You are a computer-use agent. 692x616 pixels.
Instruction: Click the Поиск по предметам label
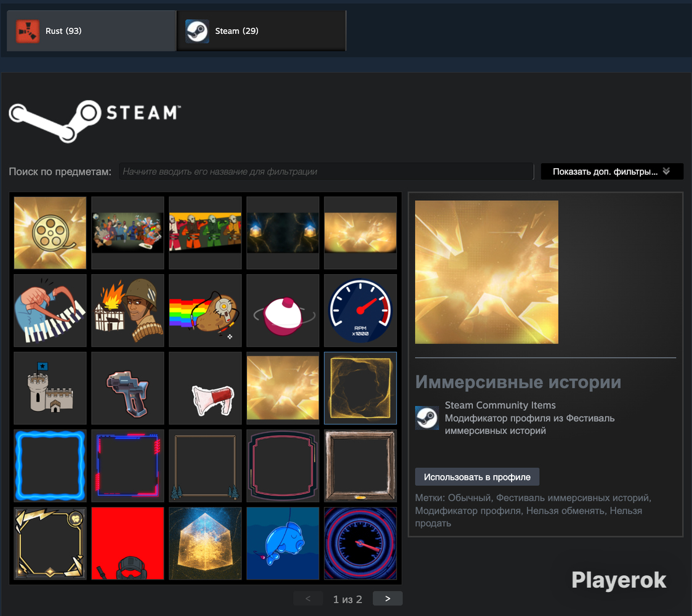[x=60, y=172]
